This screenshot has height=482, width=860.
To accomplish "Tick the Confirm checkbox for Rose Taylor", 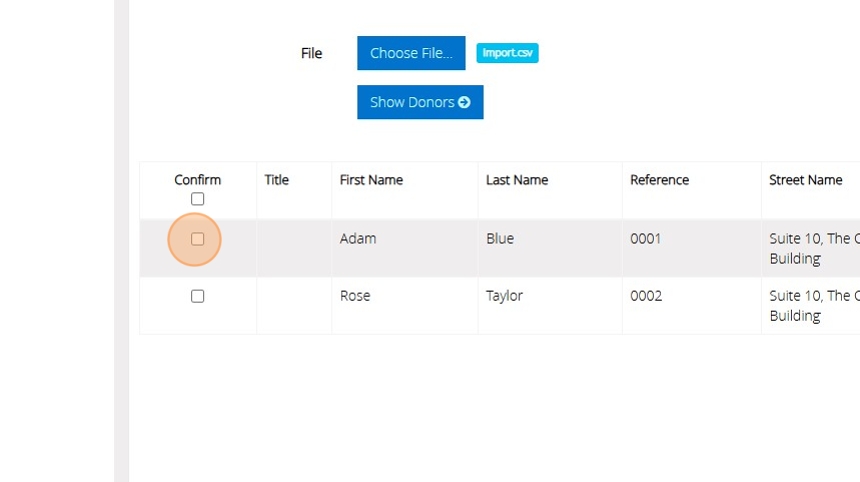I will pyautogui.click(x=197, y=296).
